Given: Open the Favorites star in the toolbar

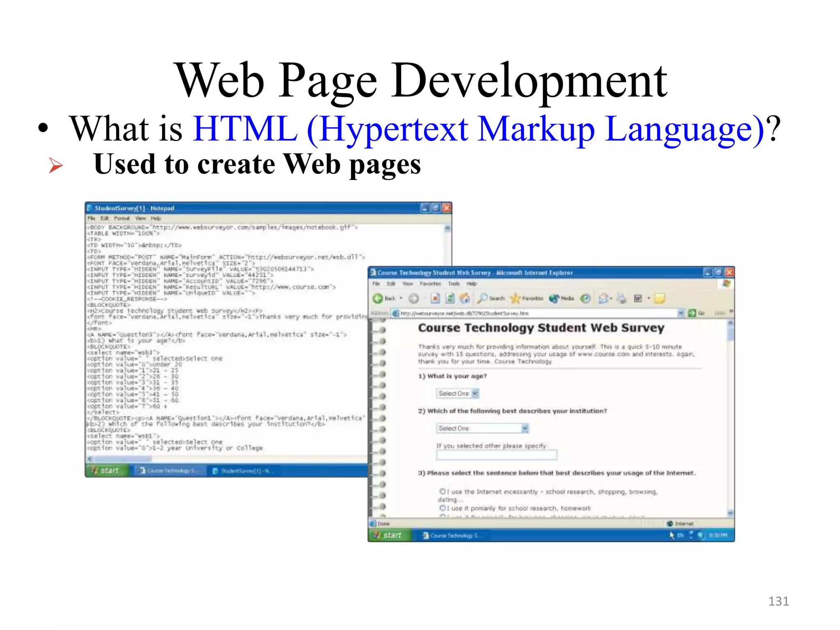Looking at the screenshot, I should click(x=515, y=298).
